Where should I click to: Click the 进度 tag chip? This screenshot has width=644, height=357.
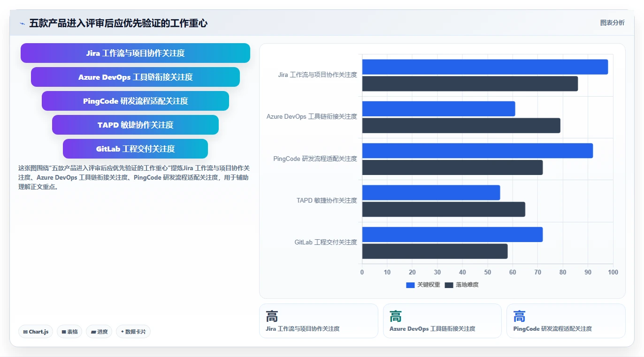(99, 332)
